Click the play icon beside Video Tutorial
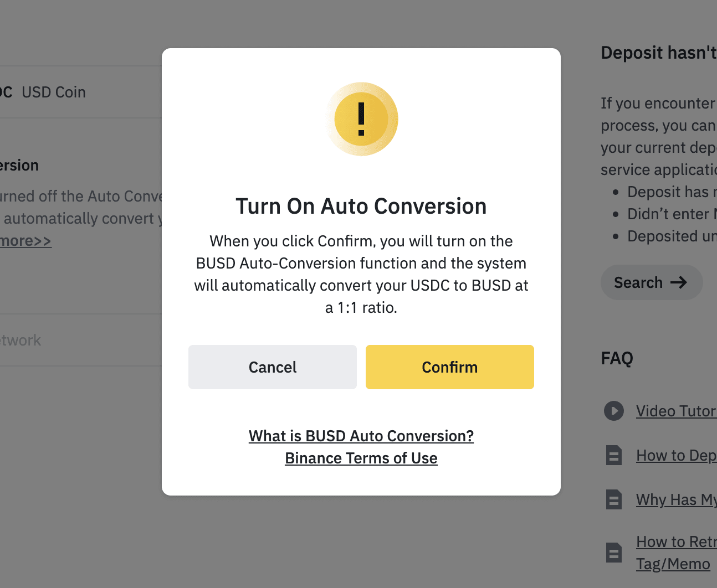Viewport: 717px width, 588px height. tap(613, 411)
